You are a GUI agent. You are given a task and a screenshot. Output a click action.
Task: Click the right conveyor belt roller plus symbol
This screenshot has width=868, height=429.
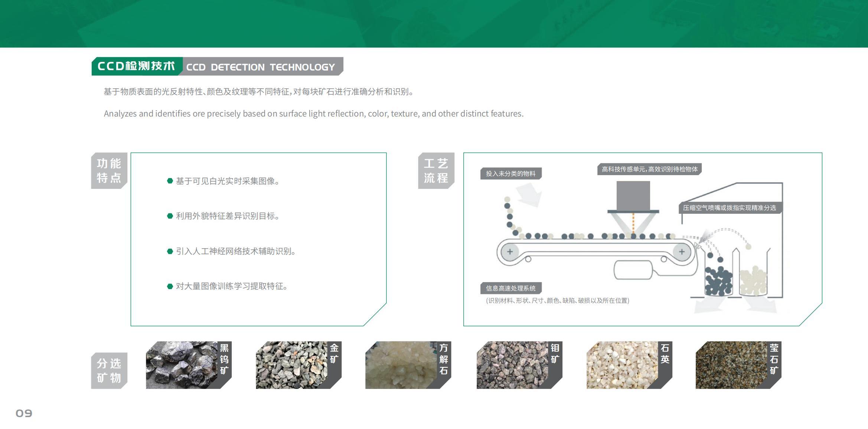click(682, 252)
